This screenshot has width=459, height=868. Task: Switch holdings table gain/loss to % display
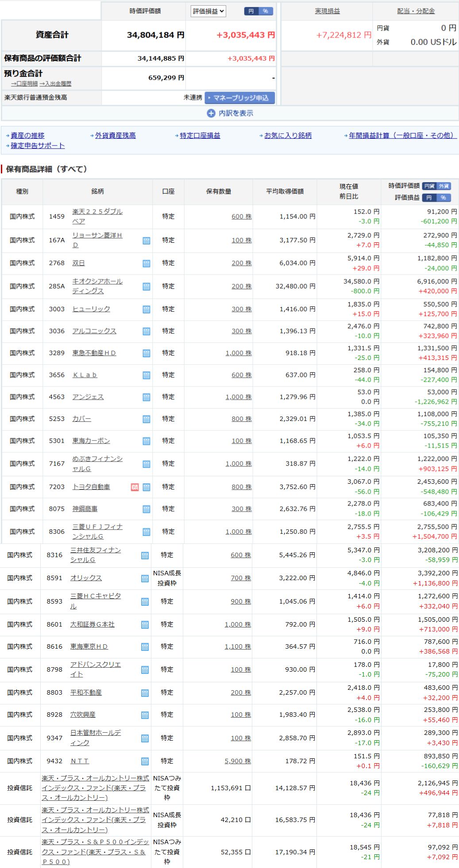tap(443, 198)
